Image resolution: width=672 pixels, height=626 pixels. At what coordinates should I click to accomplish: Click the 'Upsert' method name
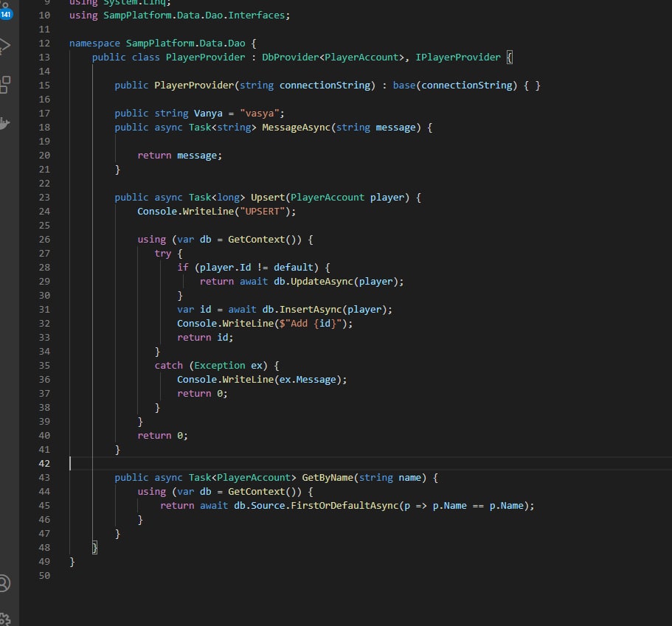tap(268, 198)
